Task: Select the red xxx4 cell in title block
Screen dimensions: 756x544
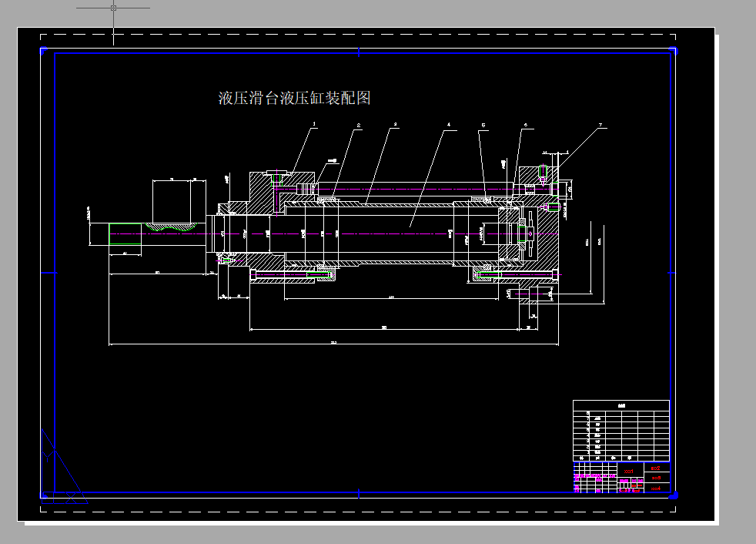Action: [x=657, y=489]
